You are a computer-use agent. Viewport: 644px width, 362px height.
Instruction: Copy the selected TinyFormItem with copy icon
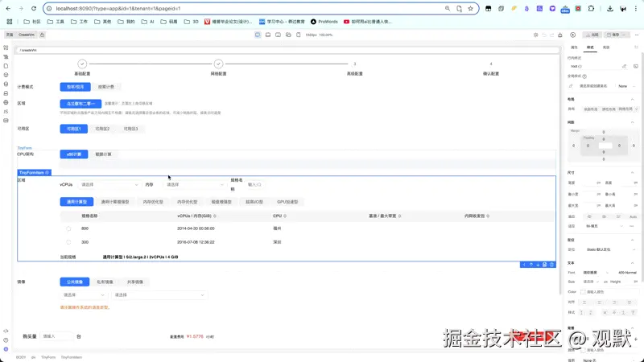[x=545, y=265]
